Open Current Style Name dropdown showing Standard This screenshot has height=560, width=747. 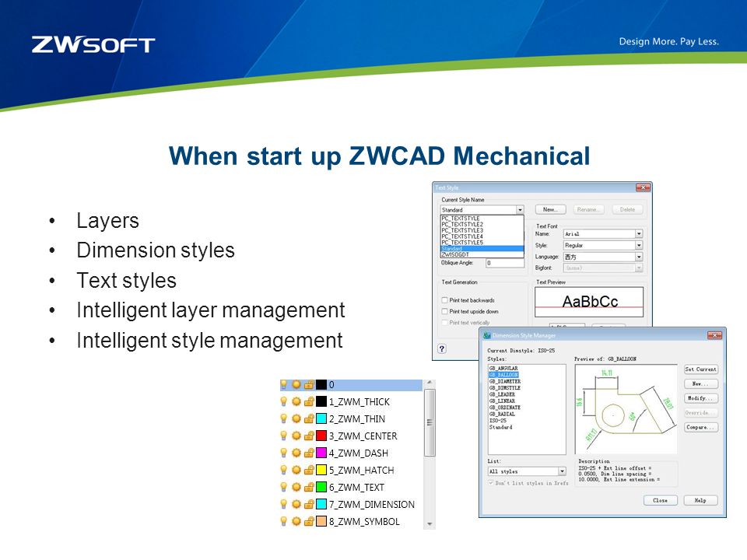click(x=482, y=209)
